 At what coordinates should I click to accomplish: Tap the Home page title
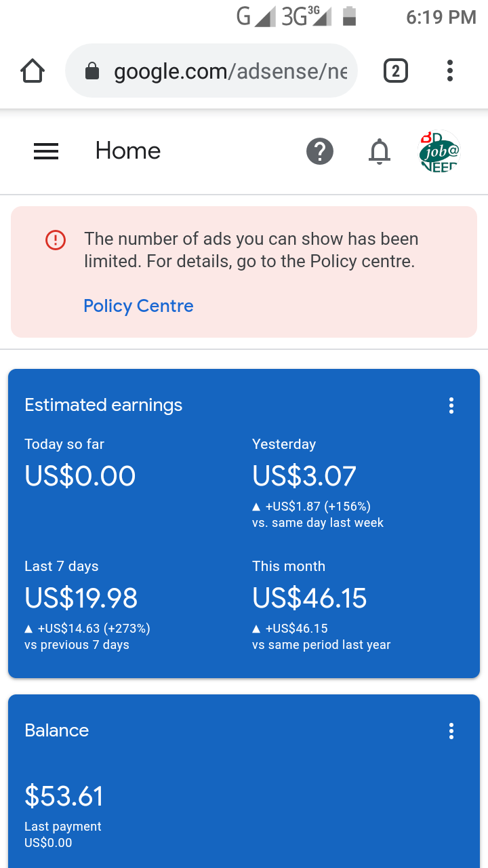point(128,151)
